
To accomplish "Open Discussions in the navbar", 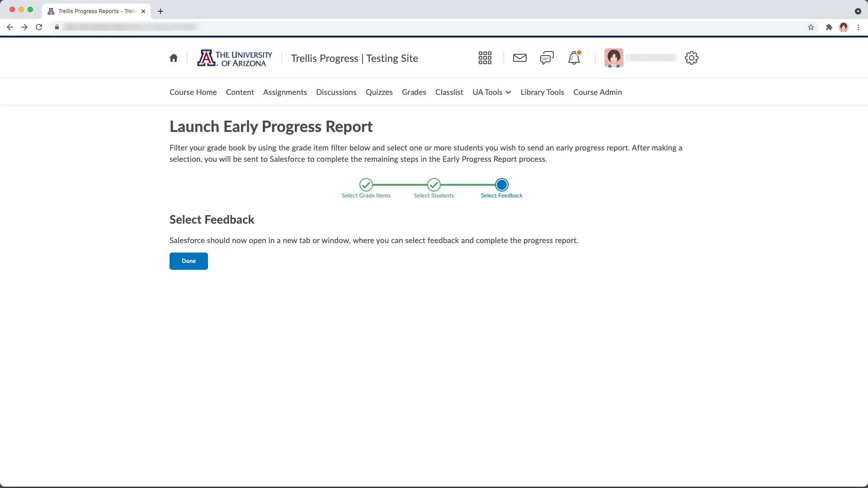I will coord(336,92).
